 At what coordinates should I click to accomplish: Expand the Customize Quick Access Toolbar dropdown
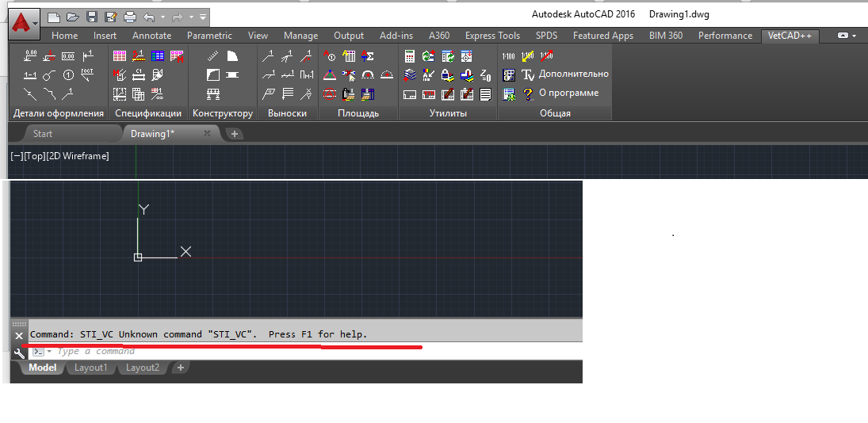point(203,17)
